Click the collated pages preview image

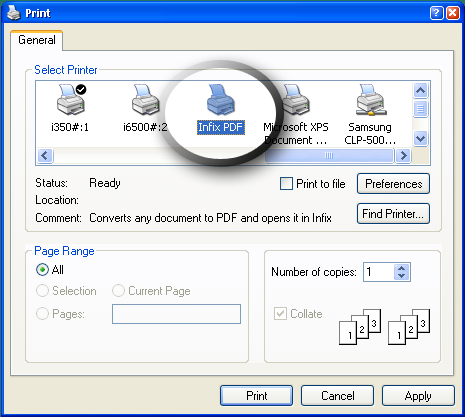pos(384,327)
